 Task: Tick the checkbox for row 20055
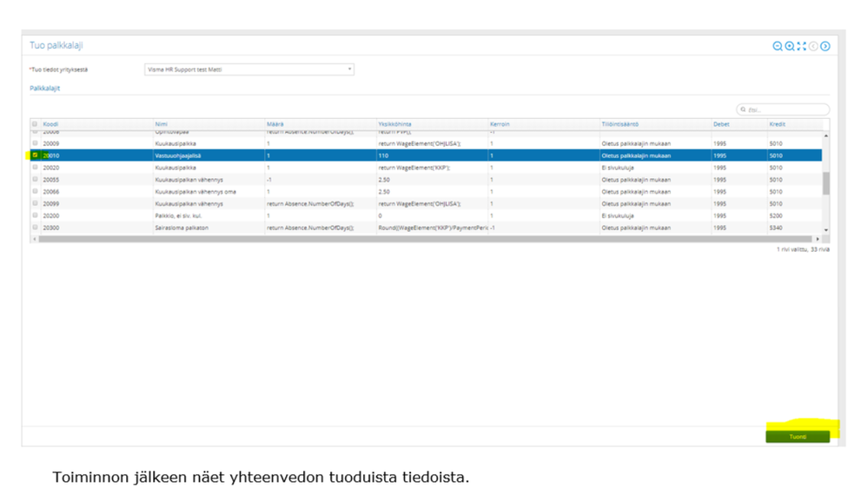pyautogui.click(x=35, y=179)
